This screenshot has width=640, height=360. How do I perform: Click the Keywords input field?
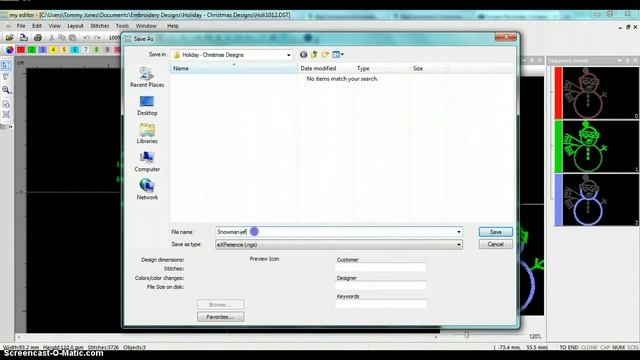[380, 304]
